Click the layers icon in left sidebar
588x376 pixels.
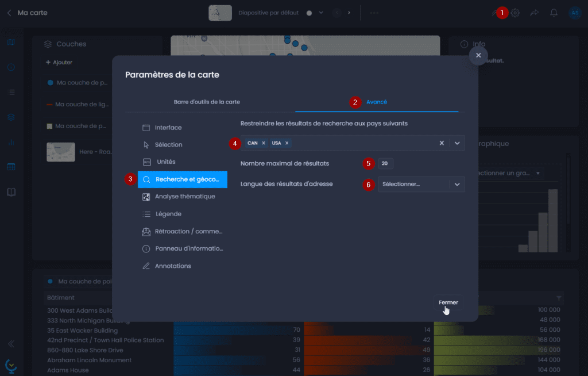[11, 117]
